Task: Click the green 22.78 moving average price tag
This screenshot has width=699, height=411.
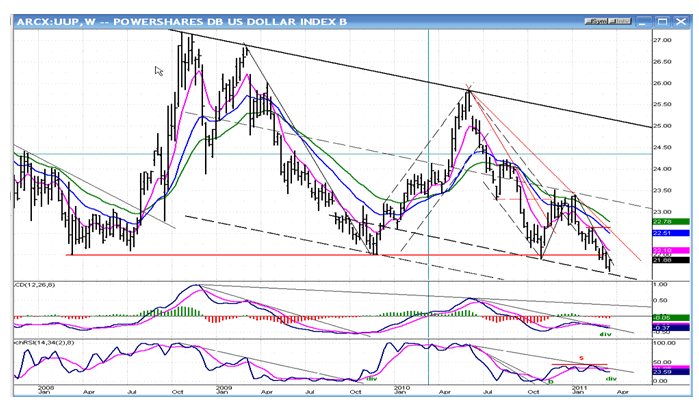Action: pyautogui.click(x=670, y=222)
